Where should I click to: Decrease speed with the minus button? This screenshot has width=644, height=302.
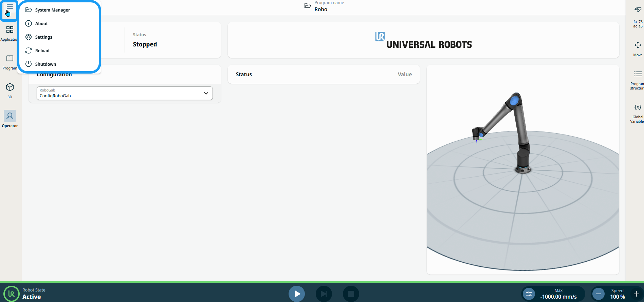click(x=599, y=294)
